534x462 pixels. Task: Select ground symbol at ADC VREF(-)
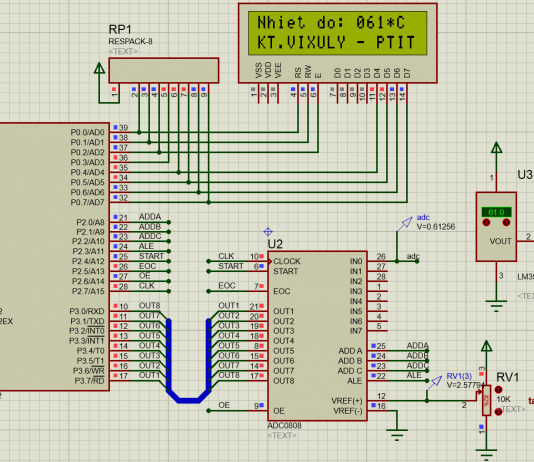coord(397,434)
